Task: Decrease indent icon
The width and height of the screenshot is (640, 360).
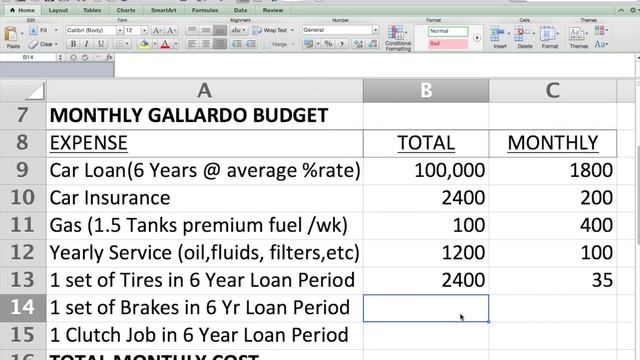Action: coord(236,44)
